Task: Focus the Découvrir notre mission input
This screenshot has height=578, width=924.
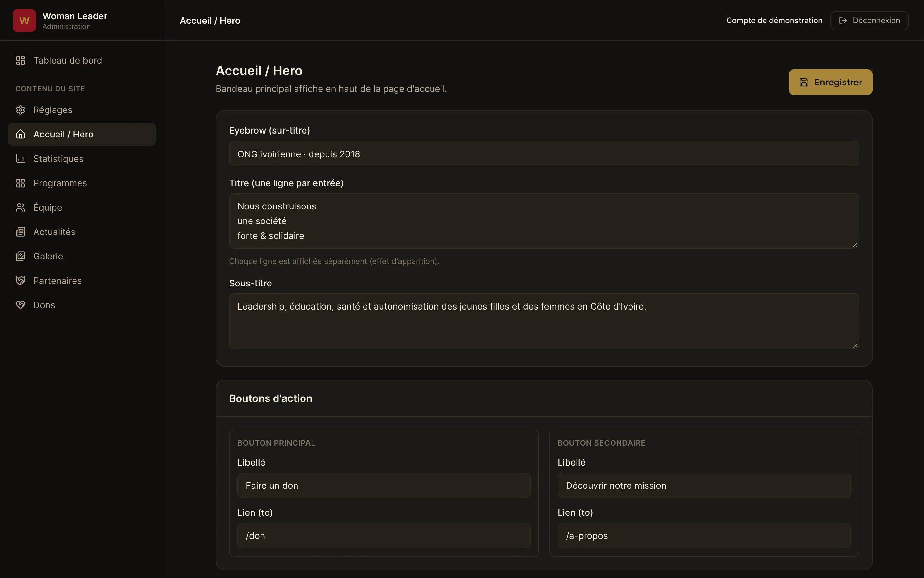Action: tap(704, 486)
